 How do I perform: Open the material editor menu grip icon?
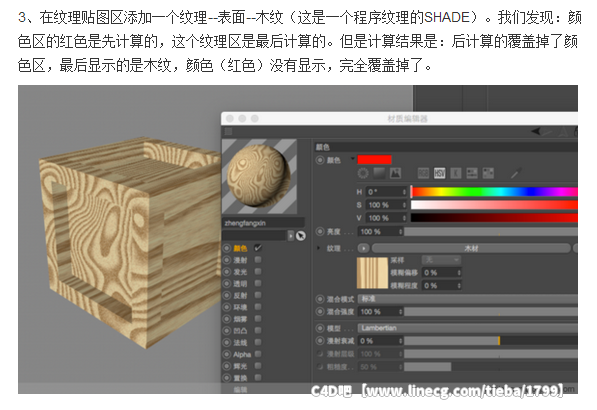(x=228, y=132)
